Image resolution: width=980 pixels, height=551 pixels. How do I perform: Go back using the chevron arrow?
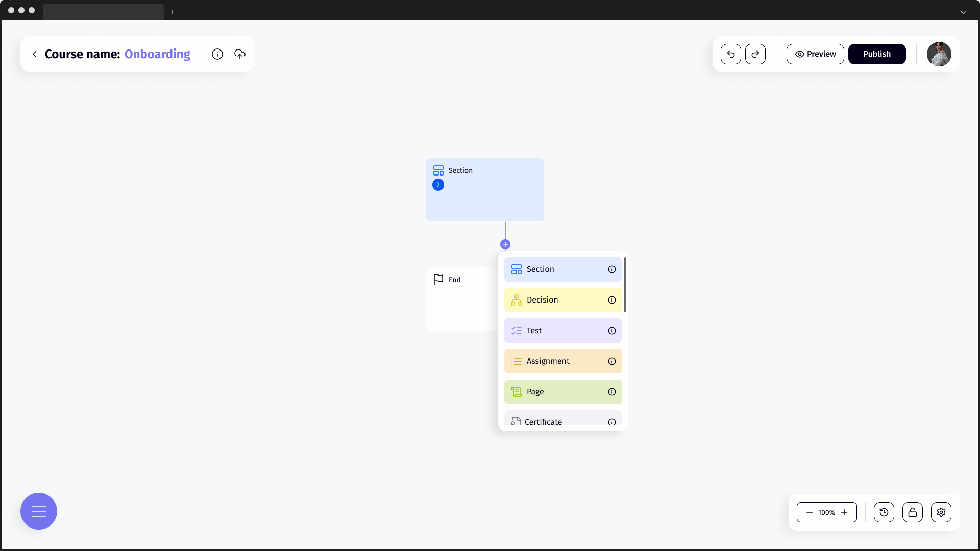(35, 54)
